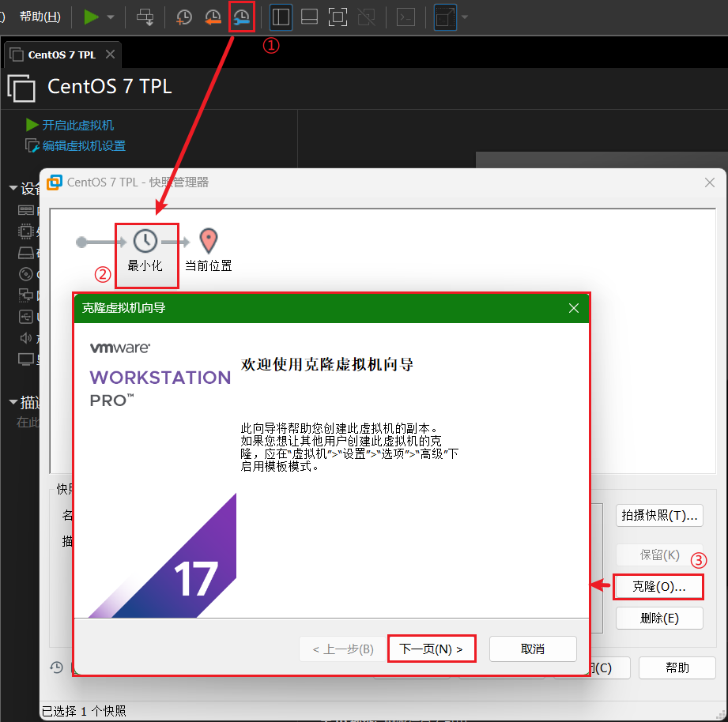Viewport: 728px width, 722px height.
Task: Select the processor device icon
Action: pos(26,231)
